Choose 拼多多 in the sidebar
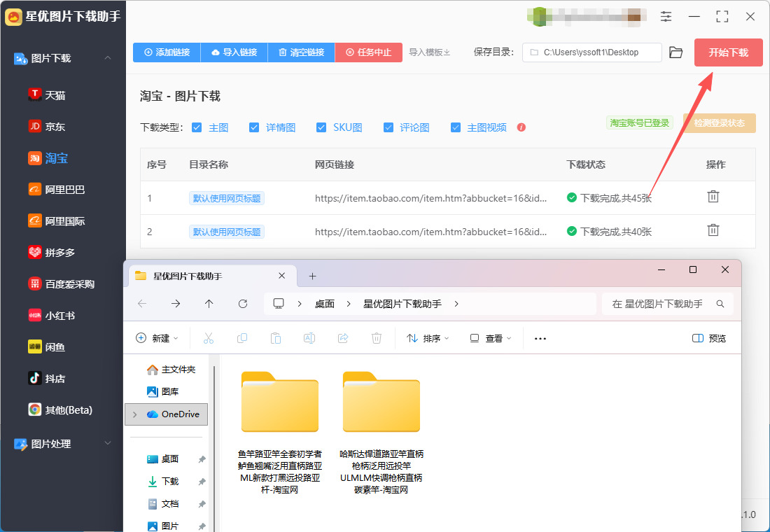 pyautogui.click(x=52, y=253)
